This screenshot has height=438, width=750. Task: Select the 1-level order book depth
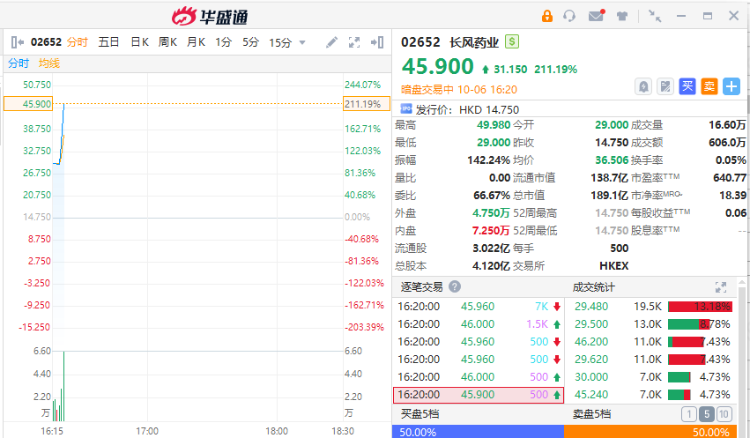(689, 414)
